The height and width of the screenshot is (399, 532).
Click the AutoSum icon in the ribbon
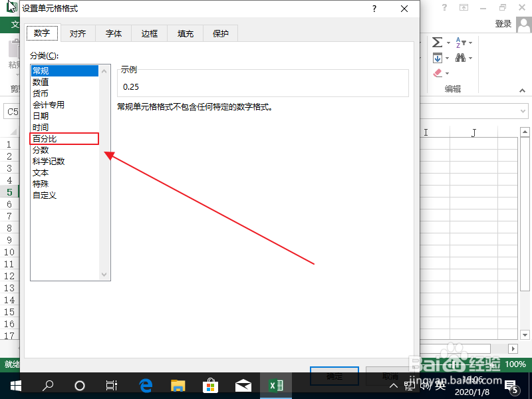coord(438,42)
